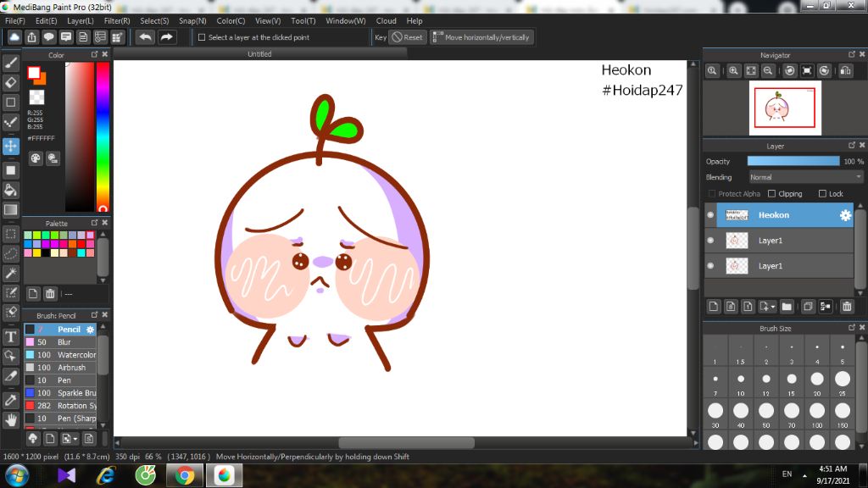
Task: Select the Hand tool
Action: (10, 420)
